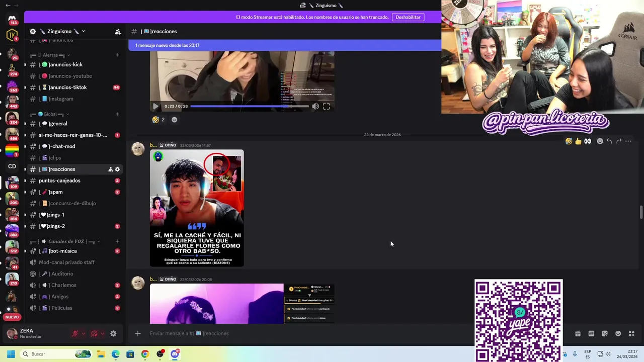
Task: Open microphone input options dropdown arrow
Action: (x=84, y=333)
